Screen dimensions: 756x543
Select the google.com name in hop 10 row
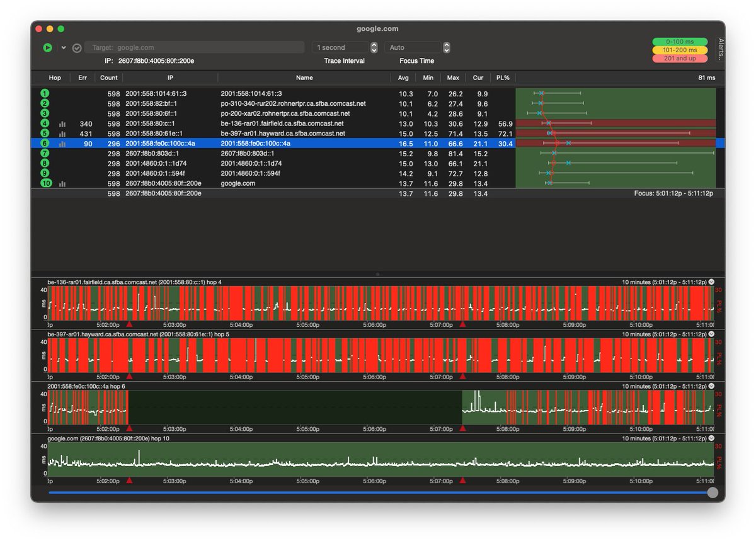coord(238,183)
